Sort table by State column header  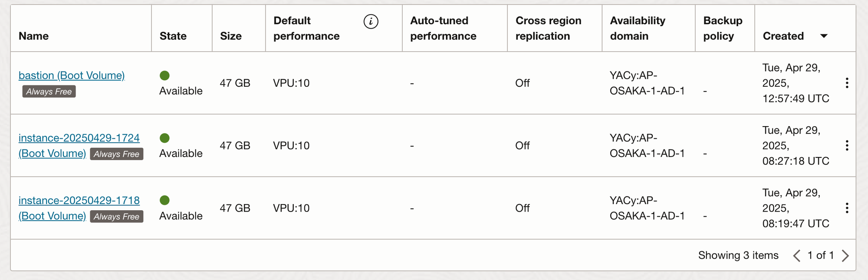(173, 36)
